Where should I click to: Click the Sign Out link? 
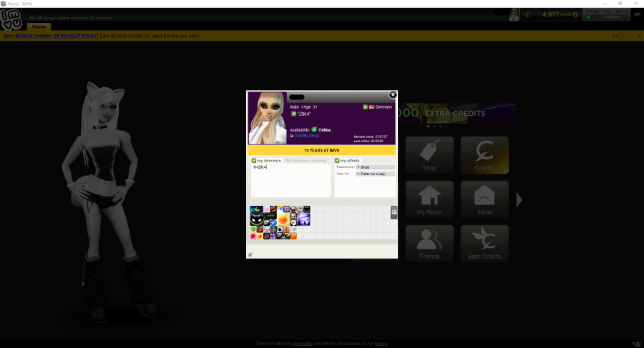pyautogui.click(x=622, y=11)
